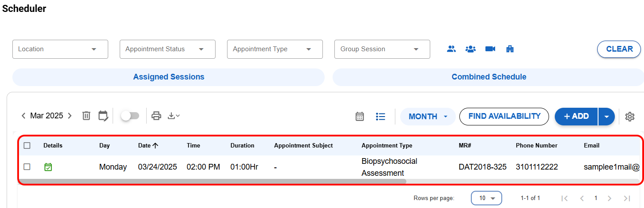Click the trash delete icon
The width and height of the screenshot is (644, 208).
pyautogui.click(x=87, y=116)
